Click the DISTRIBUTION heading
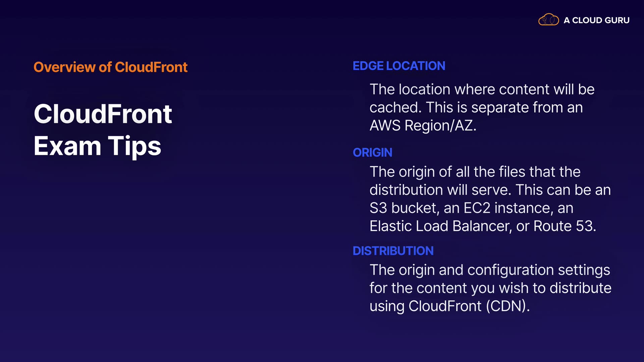Screen dimensions: 644x362 pyautogui.click(x=393, y=251)
